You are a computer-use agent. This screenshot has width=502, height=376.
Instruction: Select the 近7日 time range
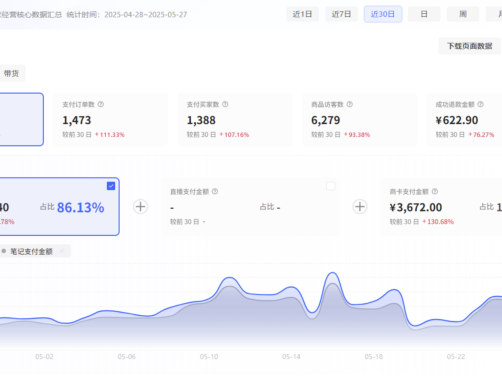point(341,14)
